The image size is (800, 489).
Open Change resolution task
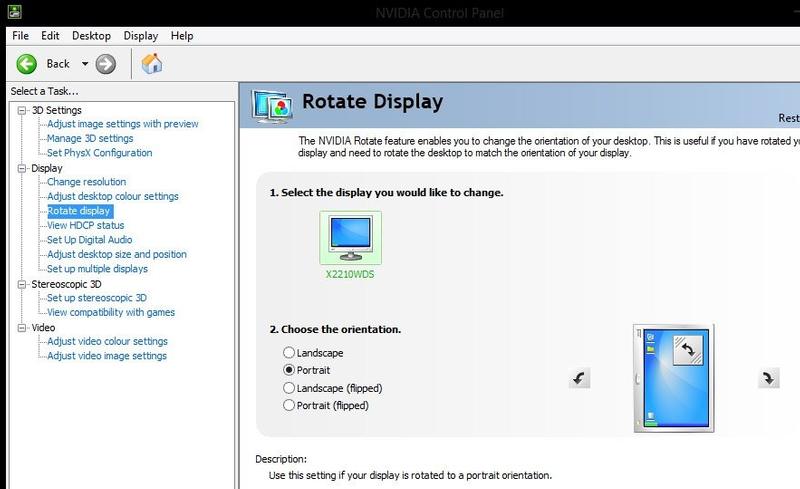(86, 182)
